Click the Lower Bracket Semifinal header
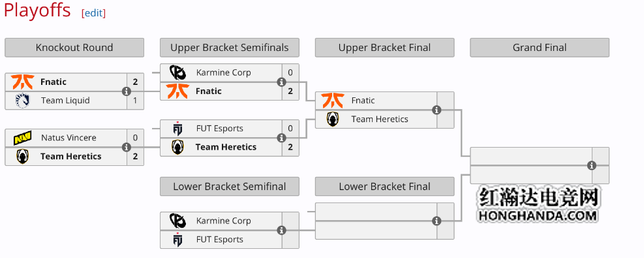Screen dimensions: 644x258 click(230, 187)
